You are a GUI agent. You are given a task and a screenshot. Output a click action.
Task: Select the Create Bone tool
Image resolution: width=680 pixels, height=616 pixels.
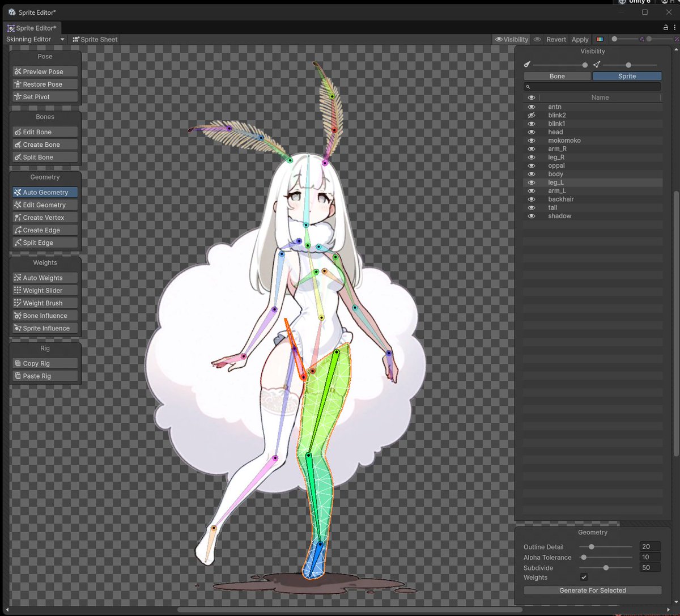pos(45,145)
